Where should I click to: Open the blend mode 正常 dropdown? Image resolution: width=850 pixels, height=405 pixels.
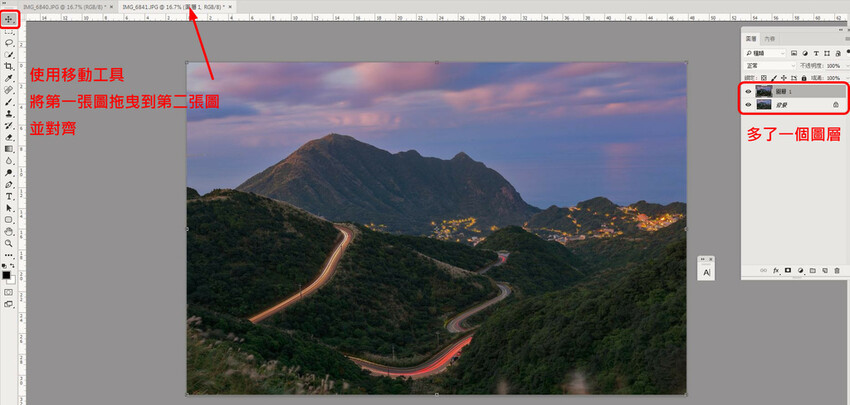pos(770,65)
